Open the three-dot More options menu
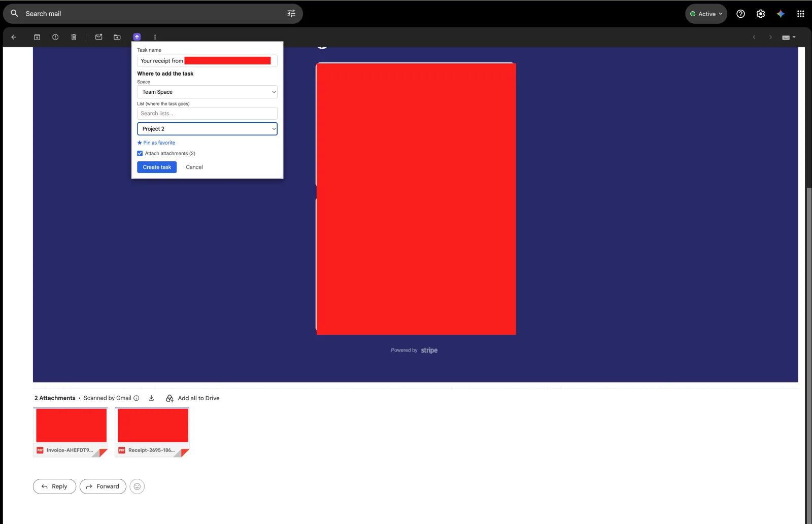Image resolution: width=812 pixels, height=524 pixels. pos(155,37)
